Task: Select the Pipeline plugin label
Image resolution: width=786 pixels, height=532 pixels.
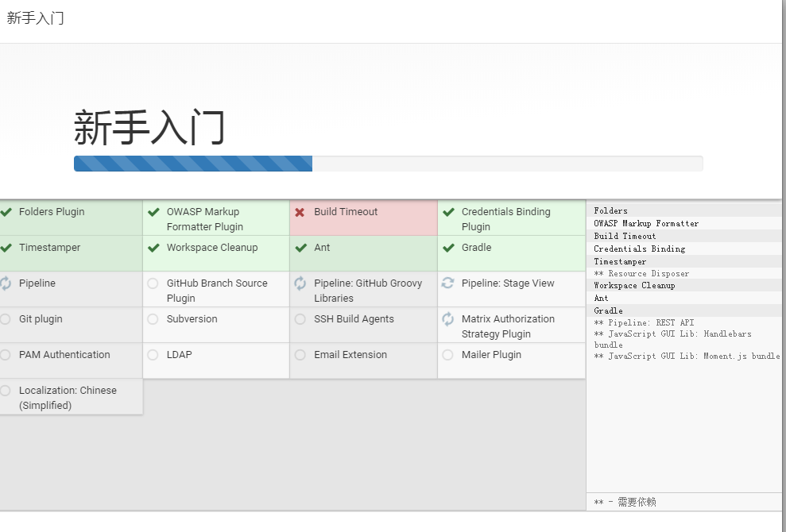Action: pyautogui.click(x=37, y=283)
